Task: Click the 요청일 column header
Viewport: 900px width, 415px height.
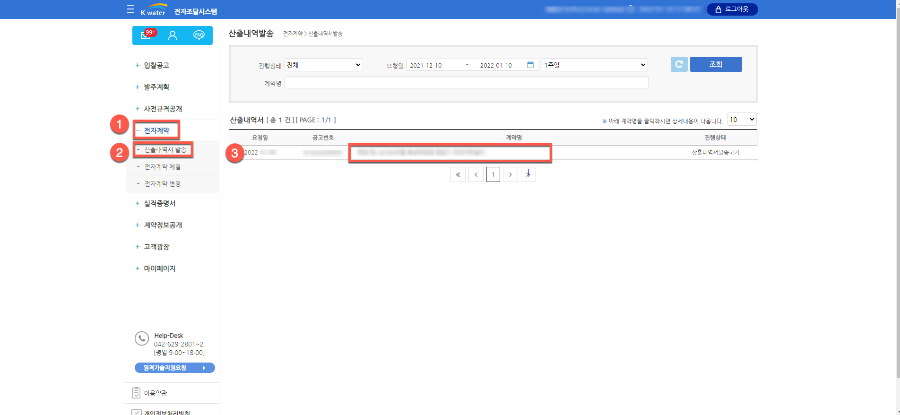Action: click(259, 138)
